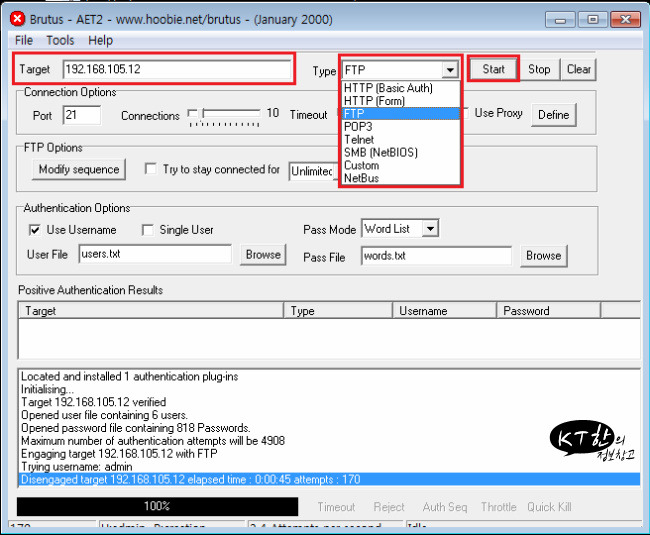Image resolution: width=650 pixels, height=535 pixels.
Task: Click the Auth Seq status indicator
Action: (x=445, y=507)
